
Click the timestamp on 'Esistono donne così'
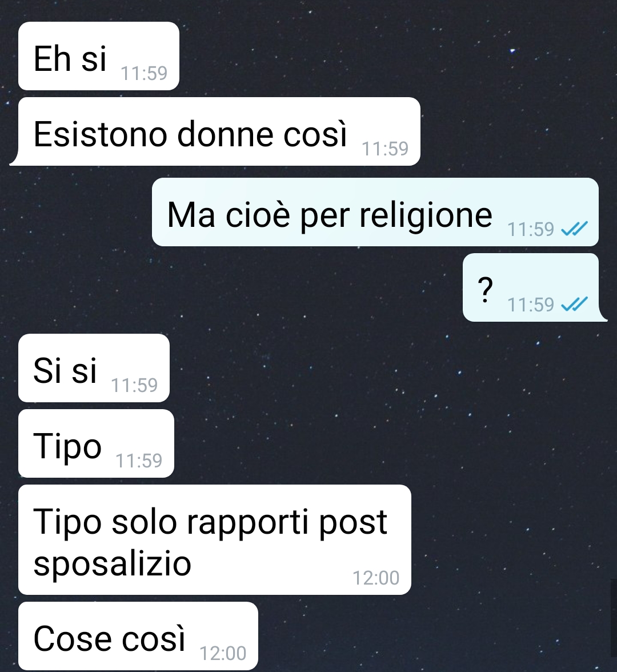click(385, 149)
